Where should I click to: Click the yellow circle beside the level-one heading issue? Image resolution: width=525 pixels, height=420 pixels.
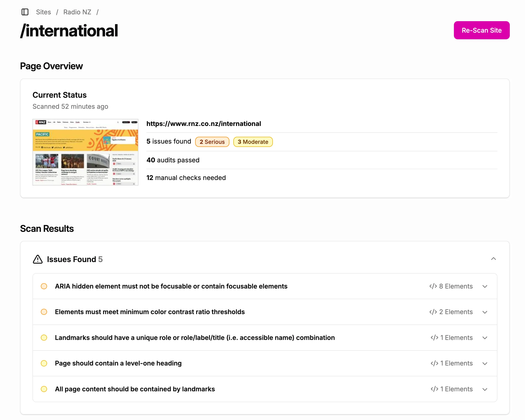point(44,363)
